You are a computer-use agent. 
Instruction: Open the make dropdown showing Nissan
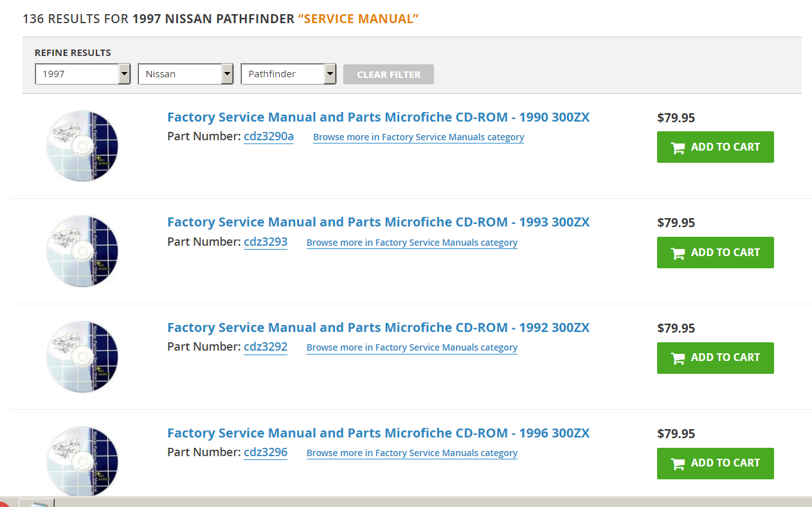coord(186,74)
